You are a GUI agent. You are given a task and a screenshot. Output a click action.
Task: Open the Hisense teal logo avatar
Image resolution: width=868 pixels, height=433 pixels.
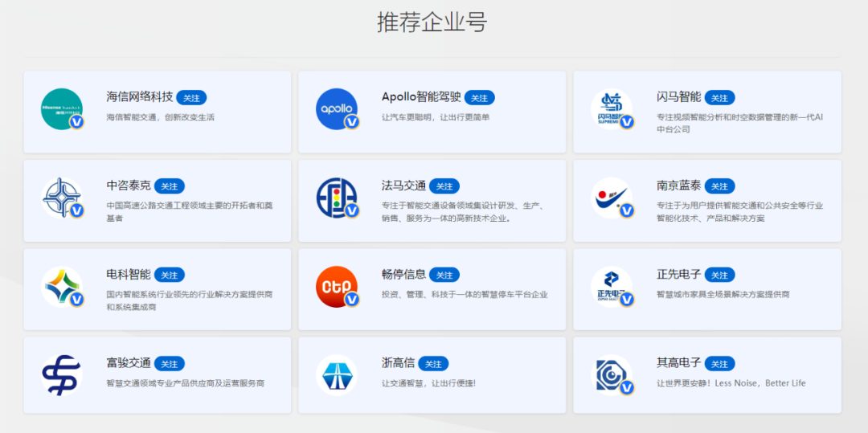(62, 109)
